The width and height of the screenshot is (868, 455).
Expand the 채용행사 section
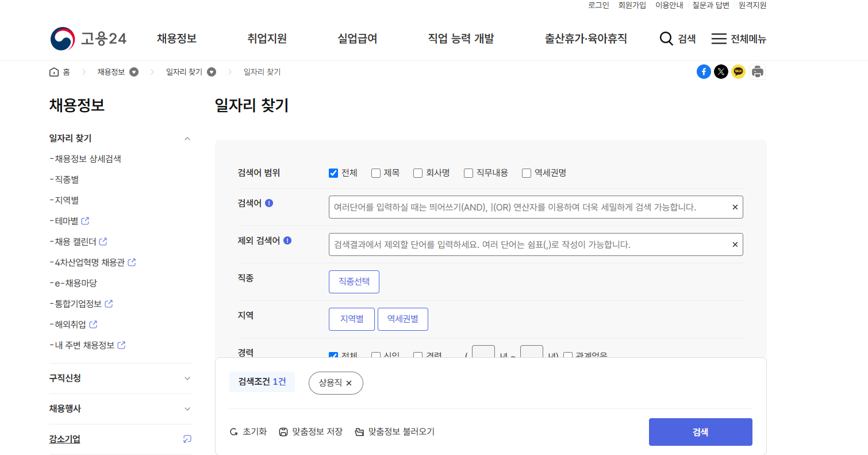click(187, 408)
